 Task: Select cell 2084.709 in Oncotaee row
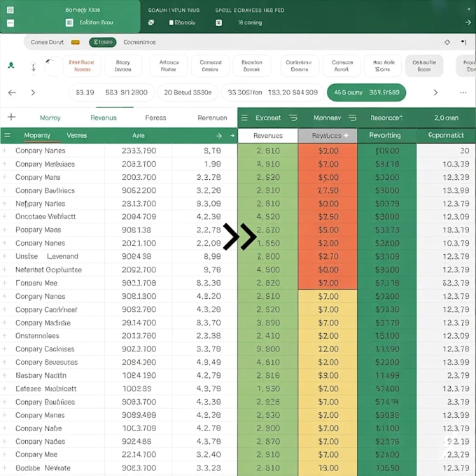click(139, 217)
